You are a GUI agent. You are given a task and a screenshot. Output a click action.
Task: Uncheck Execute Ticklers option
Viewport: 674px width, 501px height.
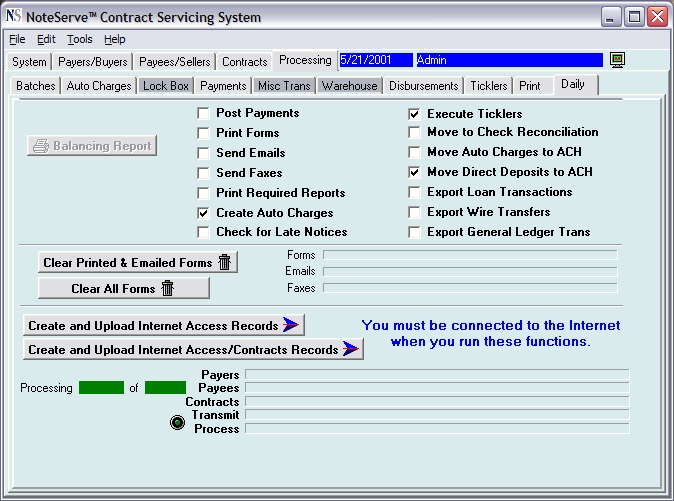click(x=414, y=114)
